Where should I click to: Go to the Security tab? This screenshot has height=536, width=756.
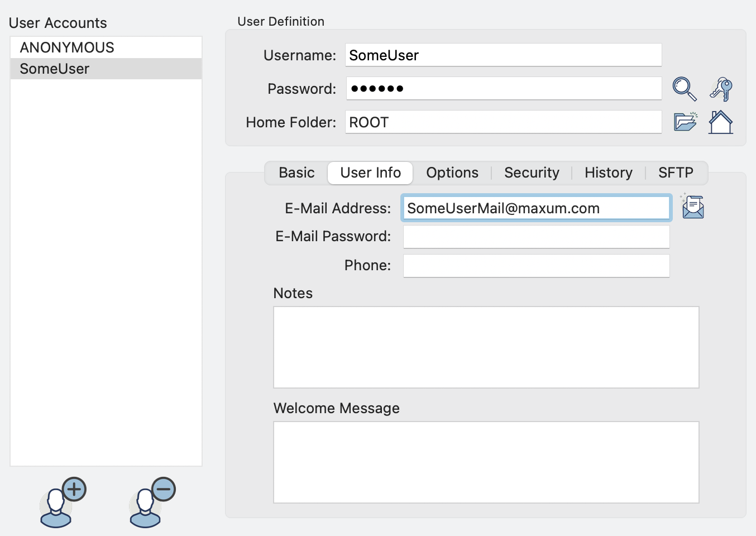[x=532, y=173]
